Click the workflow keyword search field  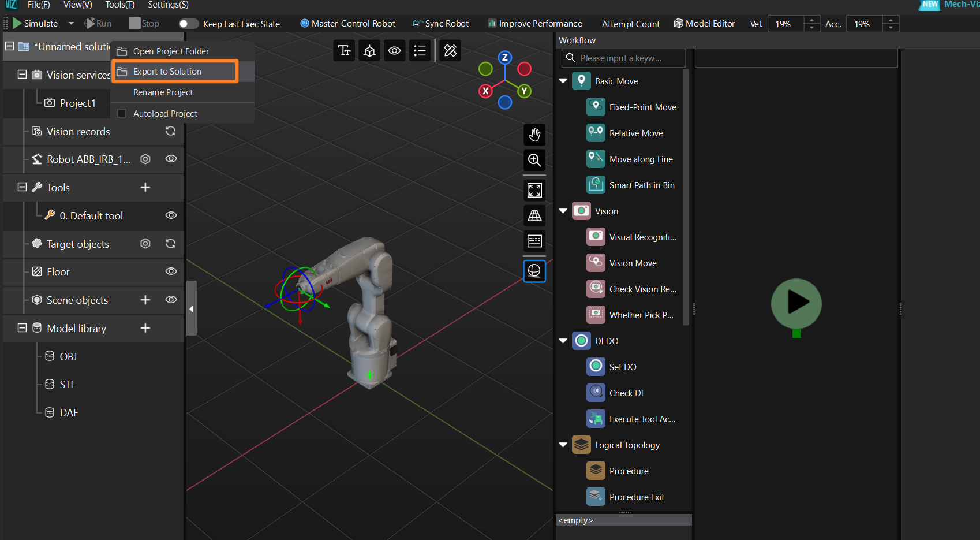point(623,58)
